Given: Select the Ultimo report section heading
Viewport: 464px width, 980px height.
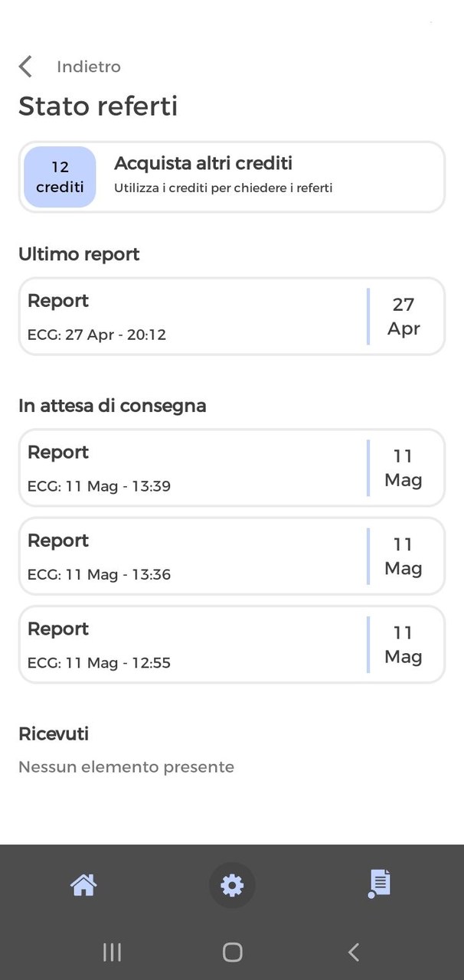Looking at the screenshot, I should tap(79, 253).
